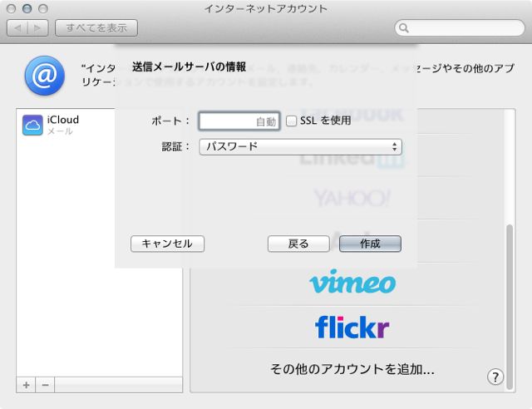The width and height of the screenshot is (532, 409).
Task: Click the 送信メールサーバの情報 heading
Action: tap(189, 67)
